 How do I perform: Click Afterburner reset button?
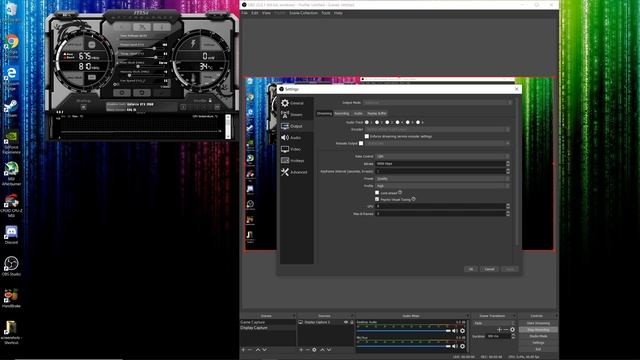[142, 93]
